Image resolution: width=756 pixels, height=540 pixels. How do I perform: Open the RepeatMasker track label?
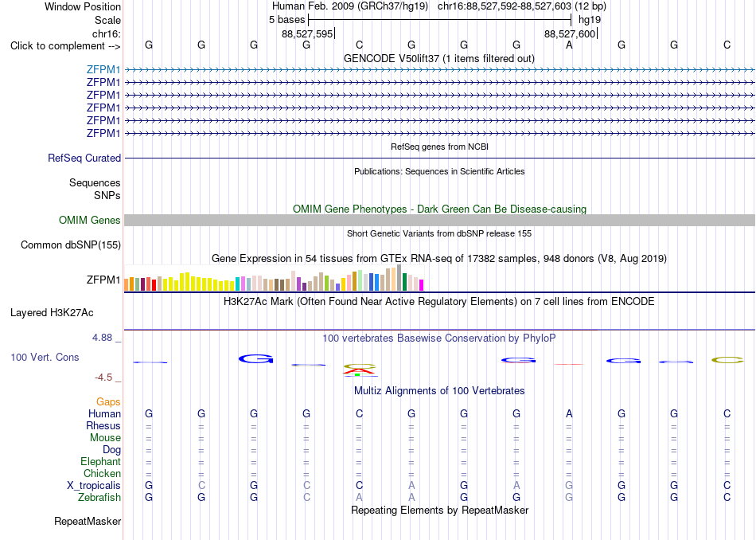click(x=88, y=521)
